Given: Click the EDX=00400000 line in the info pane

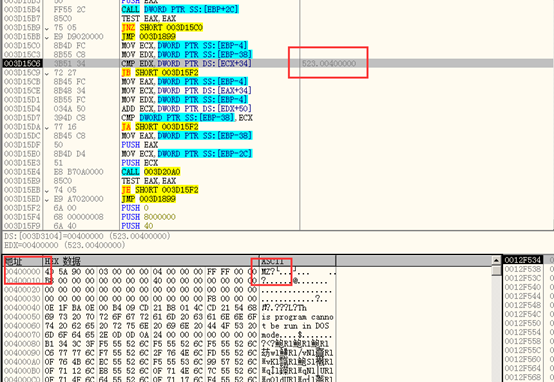Looking at the screenshot, I should click(65, 245).
